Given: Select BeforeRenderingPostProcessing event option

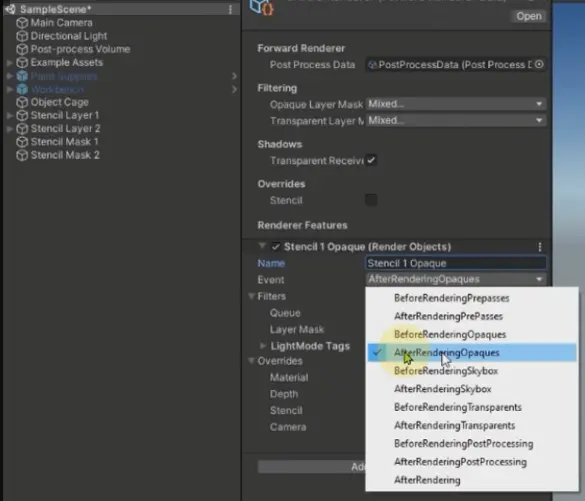Looking at the screenshot, I should click(472, 444).
